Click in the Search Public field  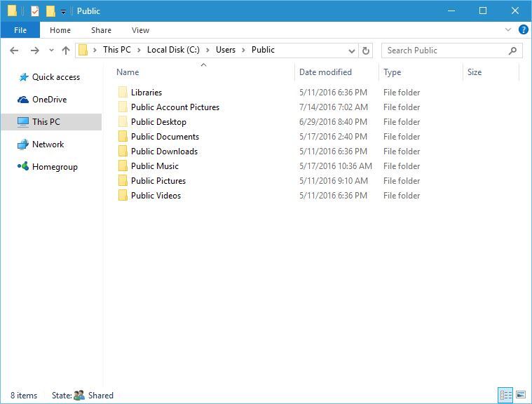[451, 50]
